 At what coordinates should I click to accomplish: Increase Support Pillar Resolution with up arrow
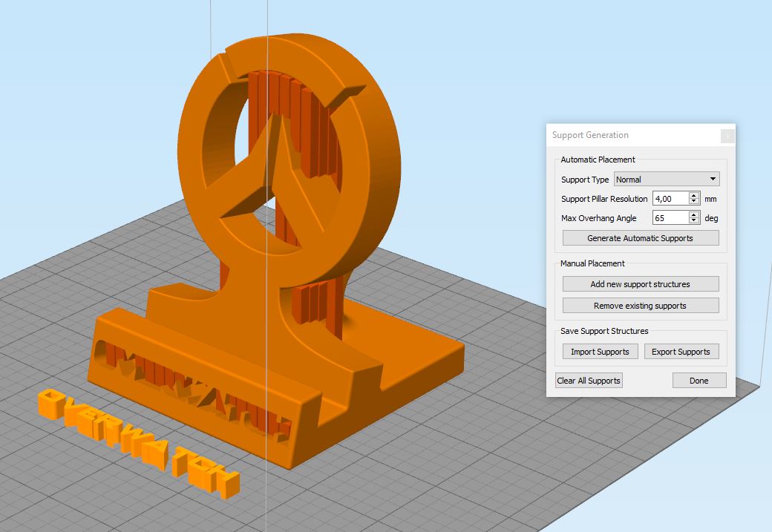694,195
